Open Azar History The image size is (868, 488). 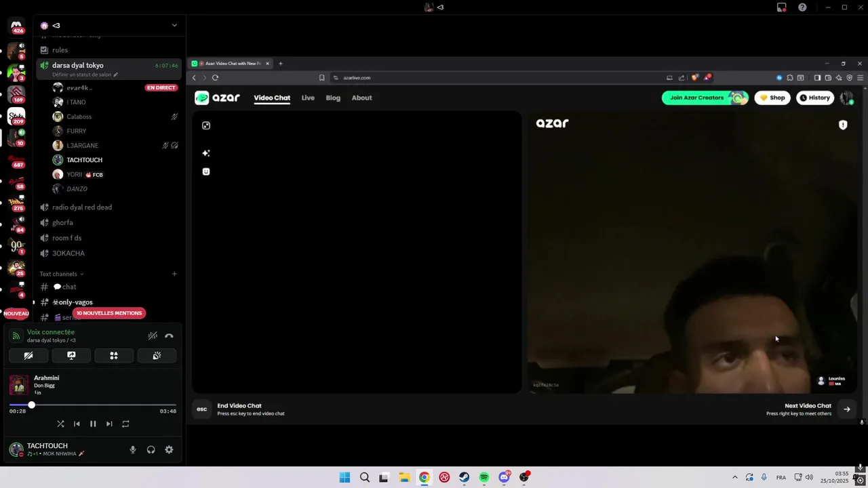click(x=815, y=98)
